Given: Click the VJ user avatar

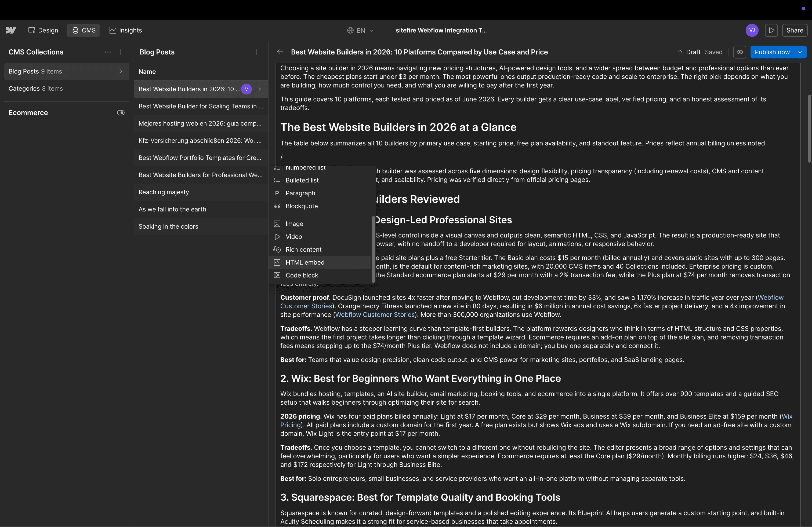Looking at the screenshot, I should [752, 30].
